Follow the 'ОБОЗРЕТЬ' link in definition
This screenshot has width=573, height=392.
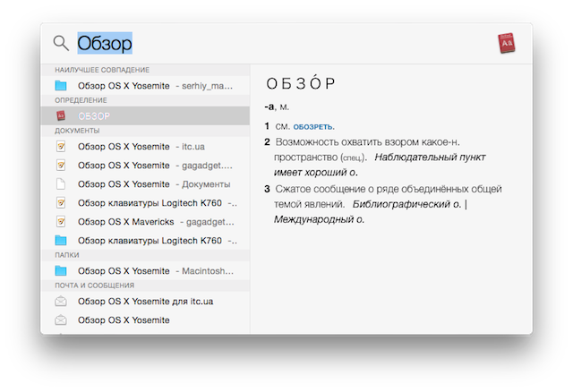click(313, 127)
